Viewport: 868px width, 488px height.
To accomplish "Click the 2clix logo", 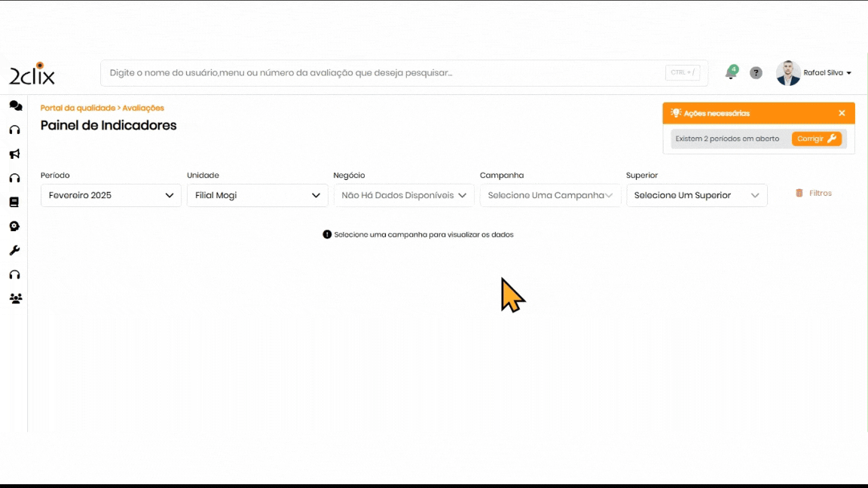I will 32,74.
